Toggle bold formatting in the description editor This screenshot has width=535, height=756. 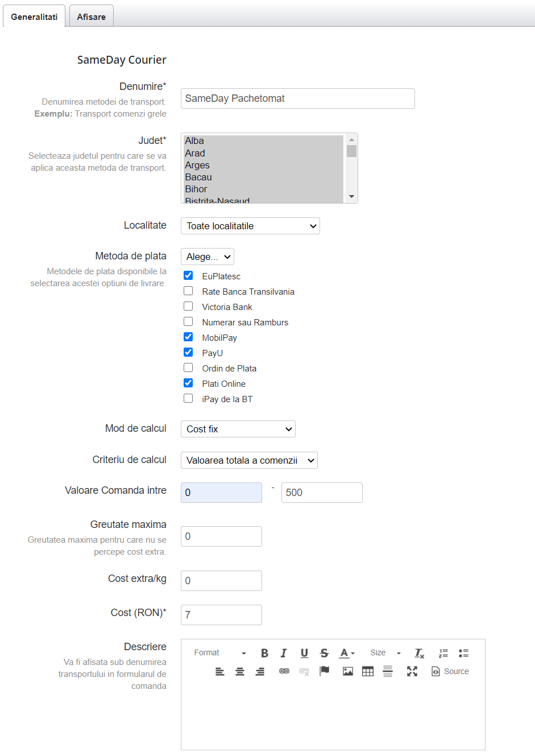click(x=264, y=653)
